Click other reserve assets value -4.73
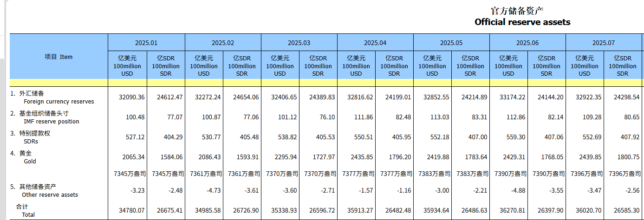644x220 pixels. click(x=208, y=191)
